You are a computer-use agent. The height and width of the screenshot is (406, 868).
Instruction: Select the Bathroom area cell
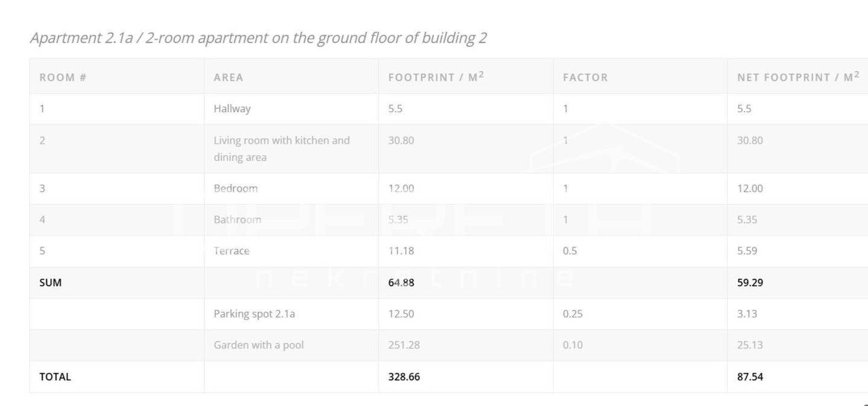click(x=237, y=220)
